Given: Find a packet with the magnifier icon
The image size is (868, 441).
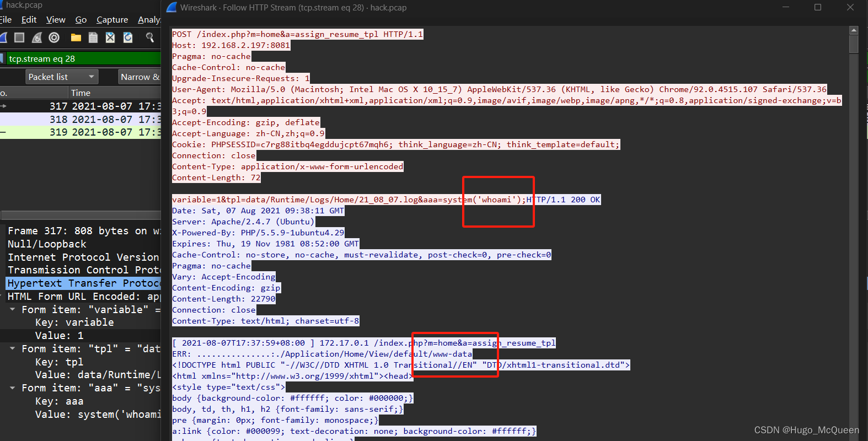Looking at the screenshot, I should point(150,37).
